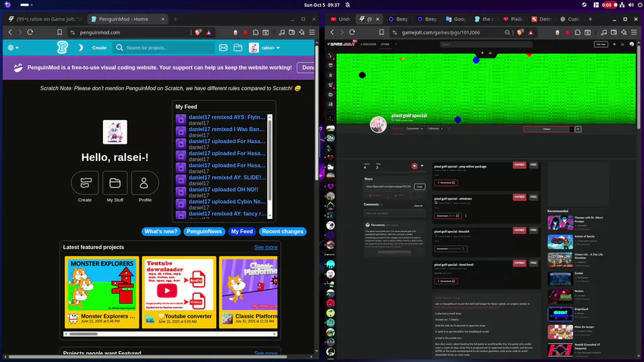Open the PenguinMod logo home icon
The height and width of the screenshot is (362, 644).
[x=62, y=48]
